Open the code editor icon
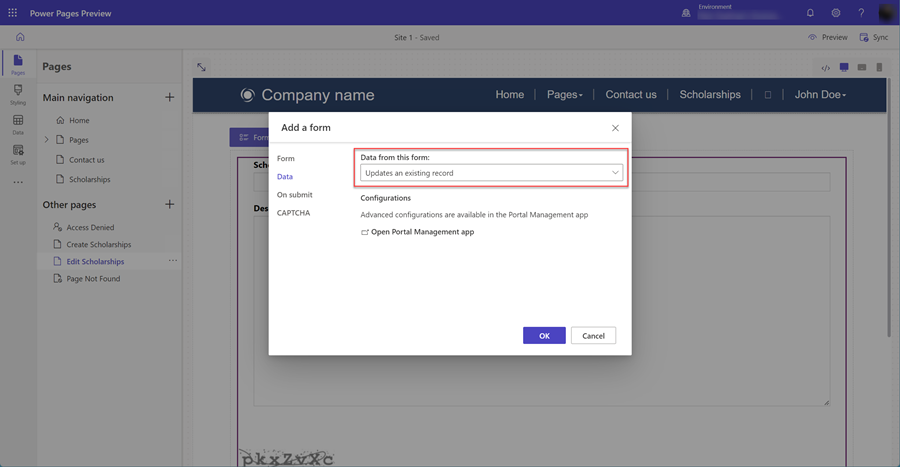The image size is (900, 467). point(825,68)
